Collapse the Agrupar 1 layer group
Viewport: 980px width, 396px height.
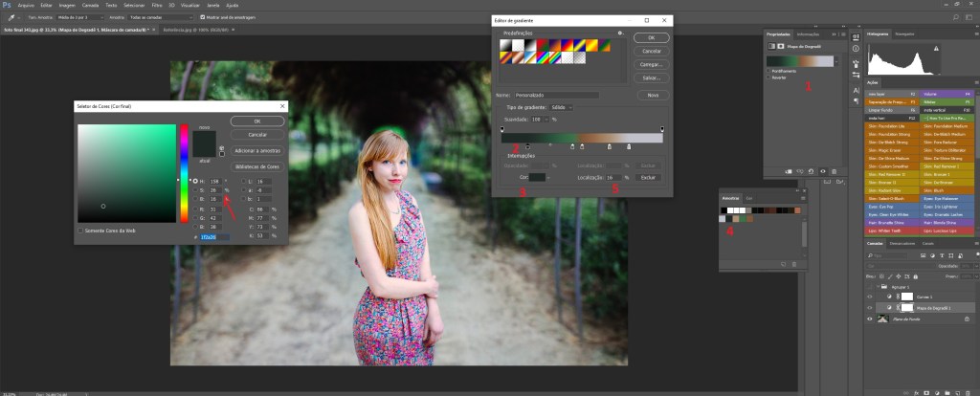pyautogui.click(x=880, y=285)
